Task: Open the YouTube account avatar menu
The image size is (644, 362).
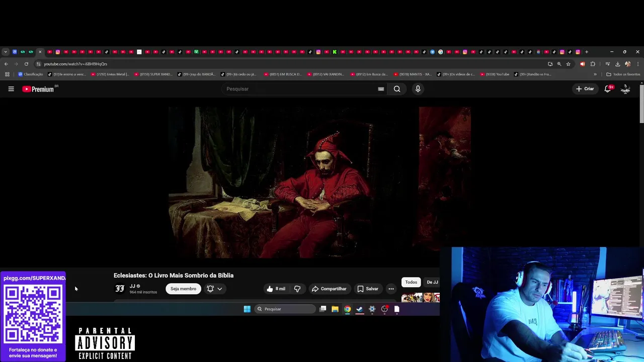Action: 625,89
